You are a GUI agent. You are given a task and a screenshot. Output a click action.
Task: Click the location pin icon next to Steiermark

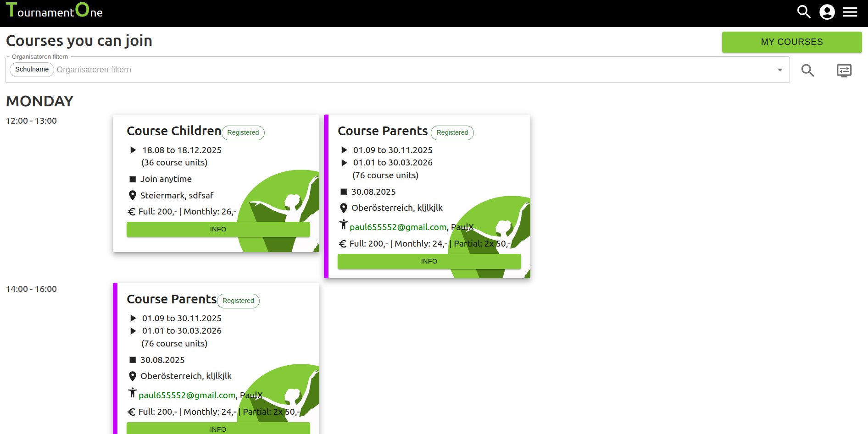[133, 196]
